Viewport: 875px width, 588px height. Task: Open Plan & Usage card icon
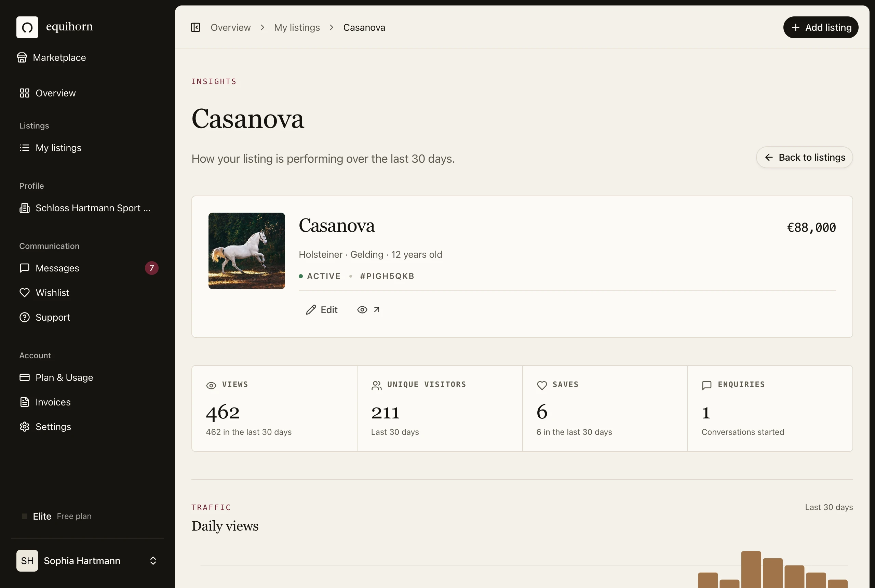24,377
